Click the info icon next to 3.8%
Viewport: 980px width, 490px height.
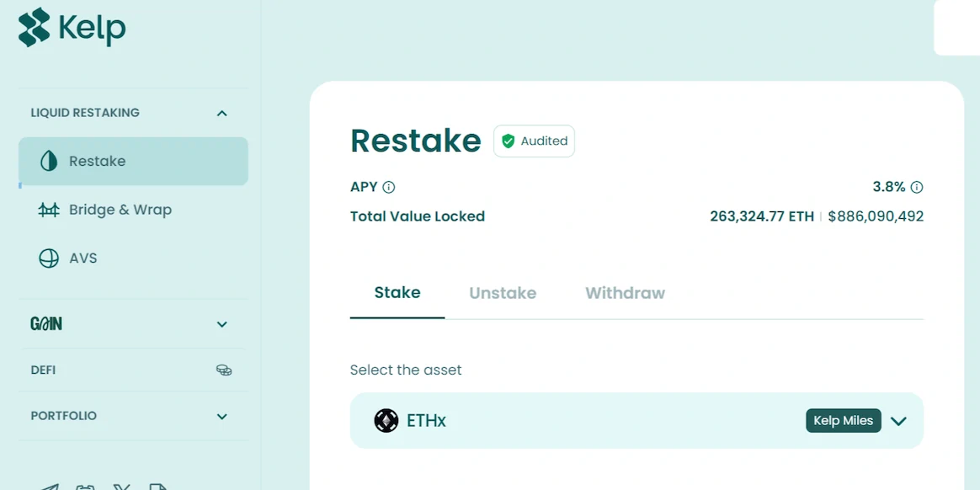click(917, 187)
